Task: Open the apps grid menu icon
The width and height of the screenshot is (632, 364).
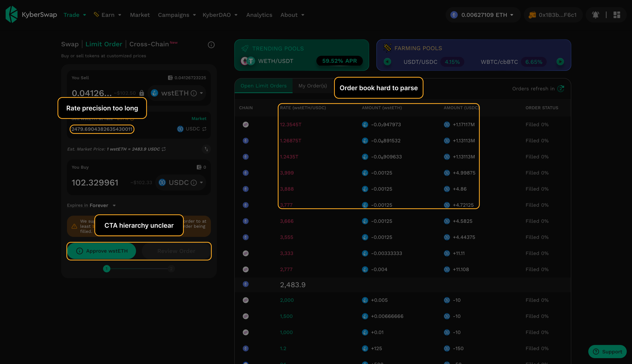Action: (617, 15)
